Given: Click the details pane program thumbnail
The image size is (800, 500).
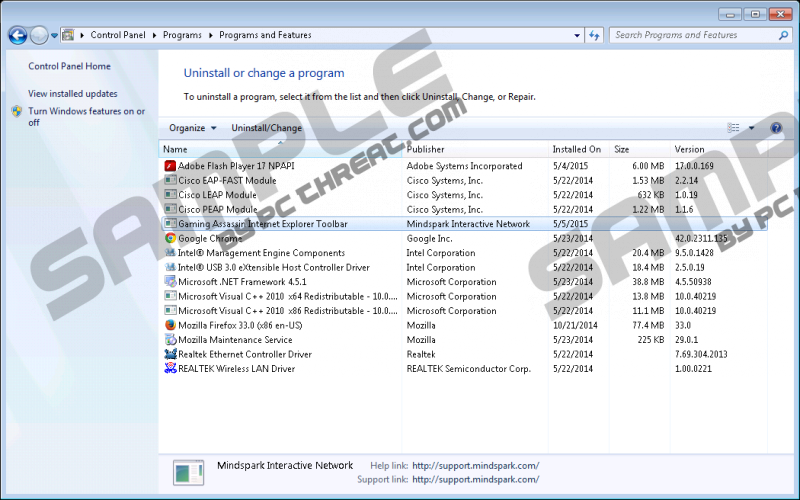Looking at the screenshot, I should 188,472.
